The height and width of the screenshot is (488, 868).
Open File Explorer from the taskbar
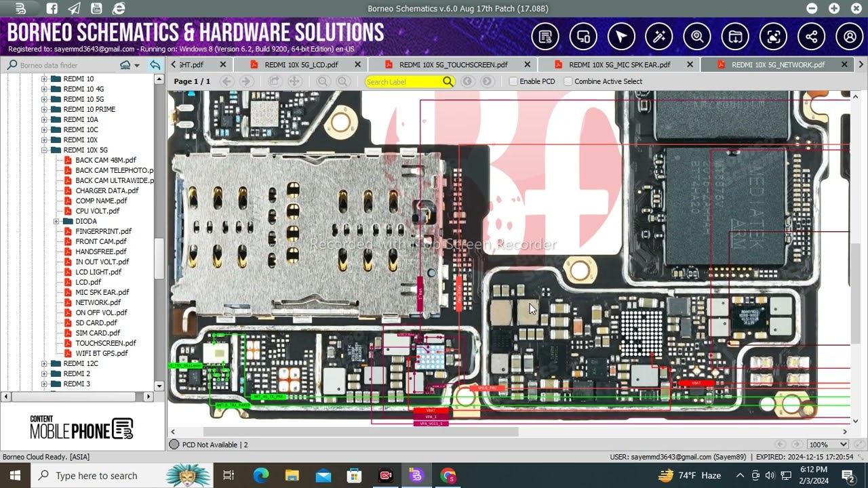(292, 475)
